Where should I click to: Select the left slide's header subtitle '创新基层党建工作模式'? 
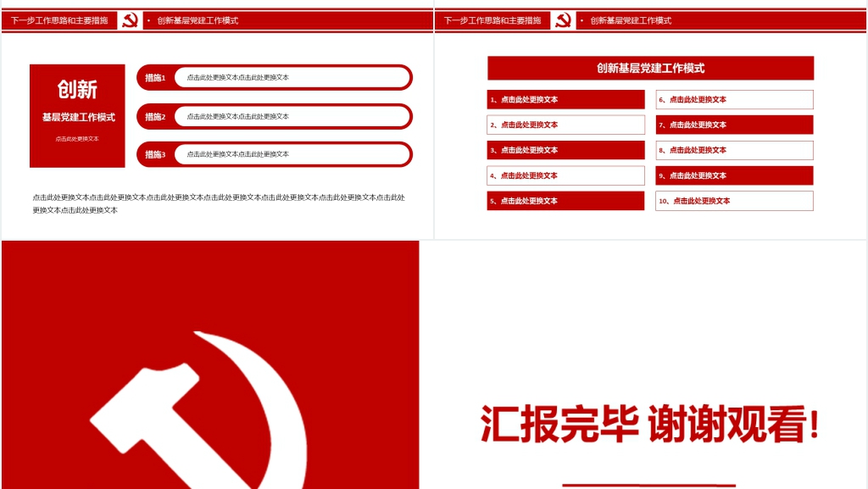[x=198, y=20]
